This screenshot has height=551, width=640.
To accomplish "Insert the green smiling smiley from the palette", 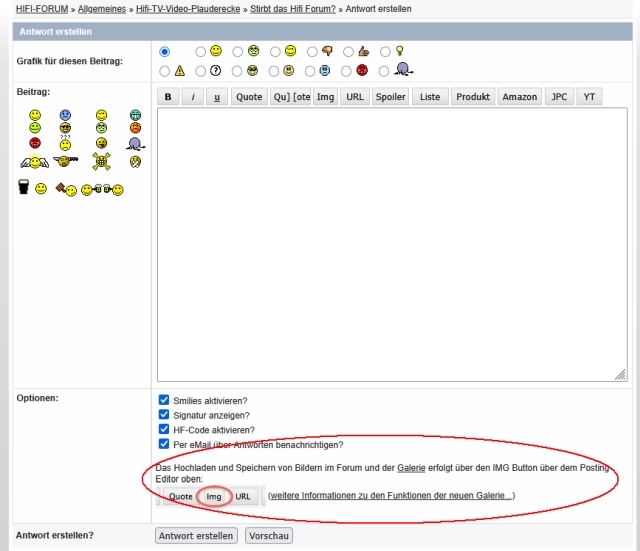I will [x=35, y=128].
